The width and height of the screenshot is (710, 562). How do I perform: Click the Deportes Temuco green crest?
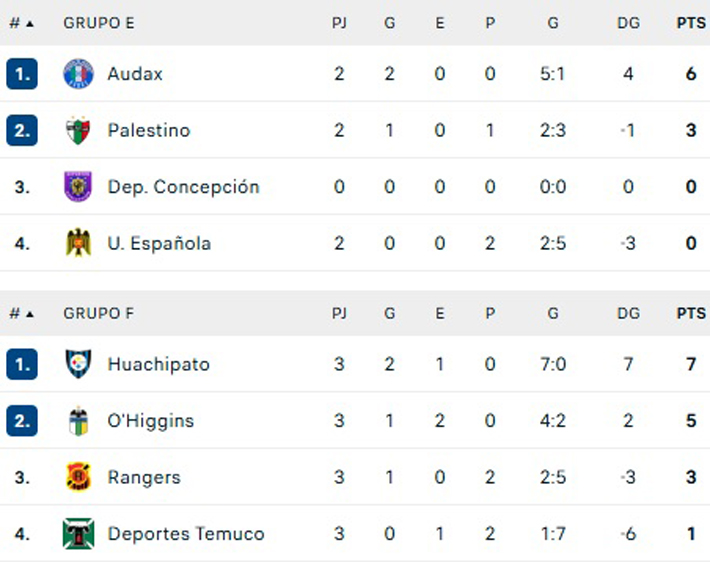point(78,533)
